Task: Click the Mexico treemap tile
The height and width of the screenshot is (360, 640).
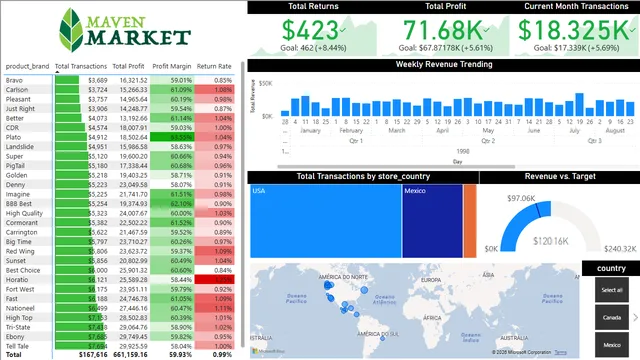Action: coord(432,221)
